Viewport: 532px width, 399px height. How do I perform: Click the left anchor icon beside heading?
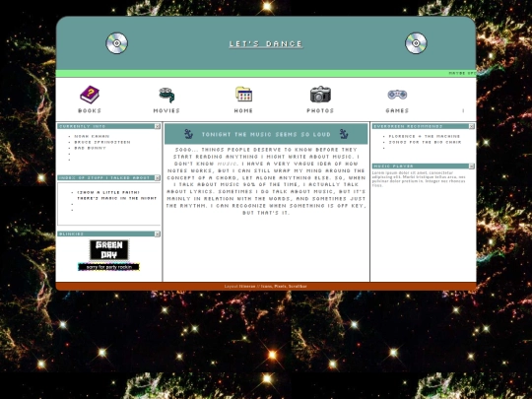(x=188, y=134)
